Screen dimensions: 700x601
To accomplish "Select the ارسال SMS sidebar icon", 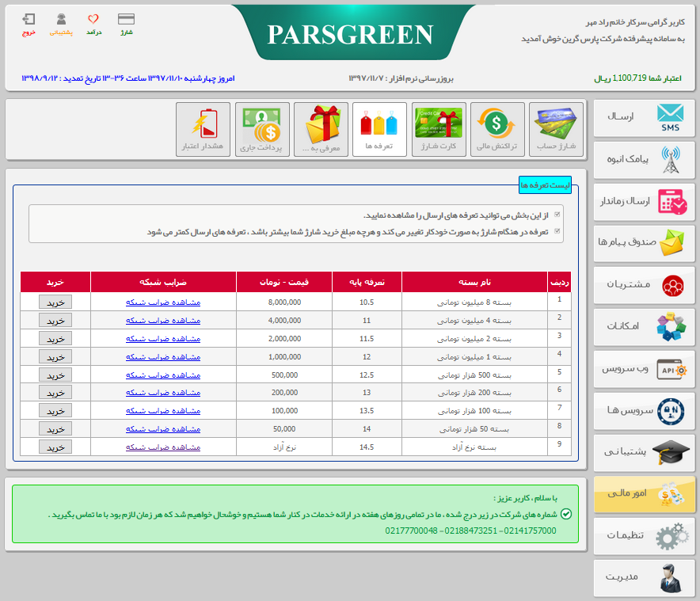I will 645,118.
